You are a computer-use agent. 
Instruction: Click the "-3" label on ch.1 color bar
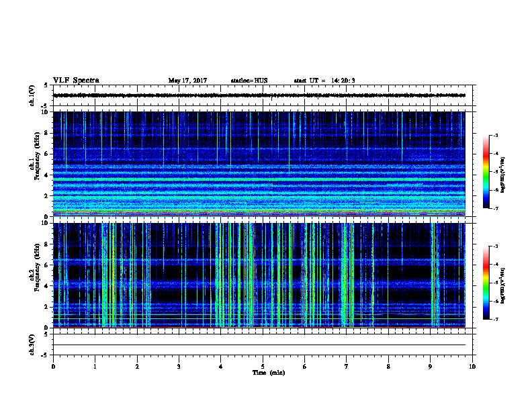coord(496,135)
